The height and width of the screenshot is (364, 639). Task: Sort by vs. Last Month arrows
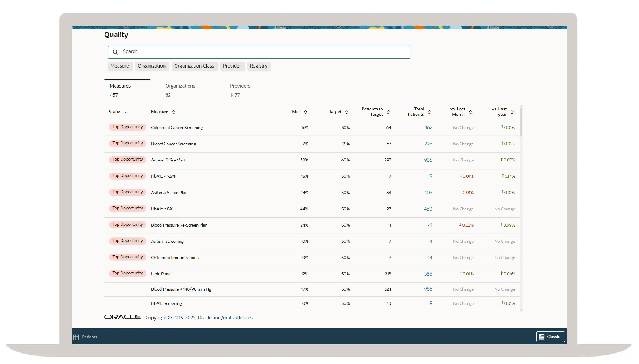471,112
